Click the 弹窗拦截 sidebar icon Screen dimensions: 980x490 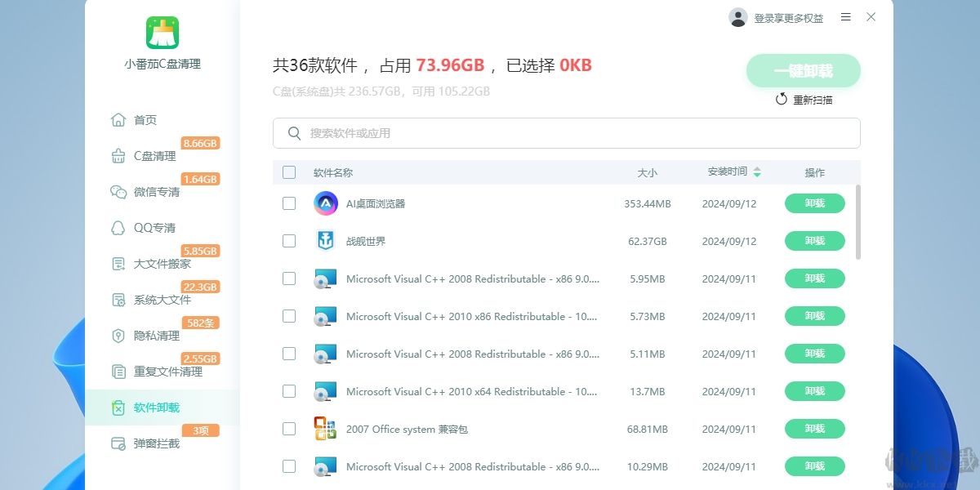point(118,443)
